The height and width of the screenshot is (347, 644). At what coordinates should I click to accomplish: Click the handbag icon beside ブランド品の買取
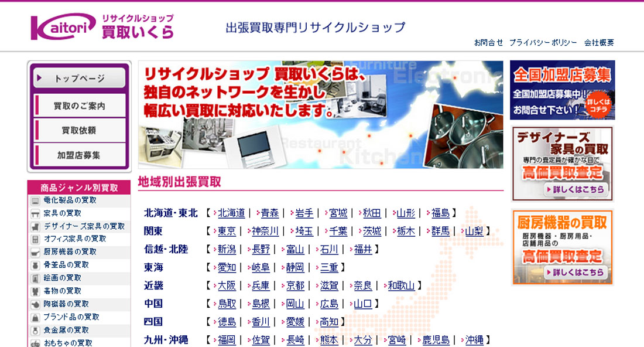(35, 317)
